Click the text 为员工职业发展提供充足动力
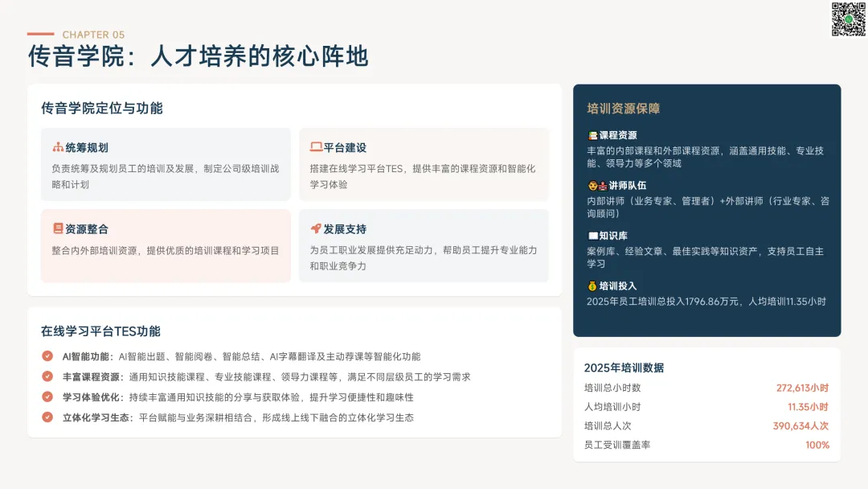 371,250
